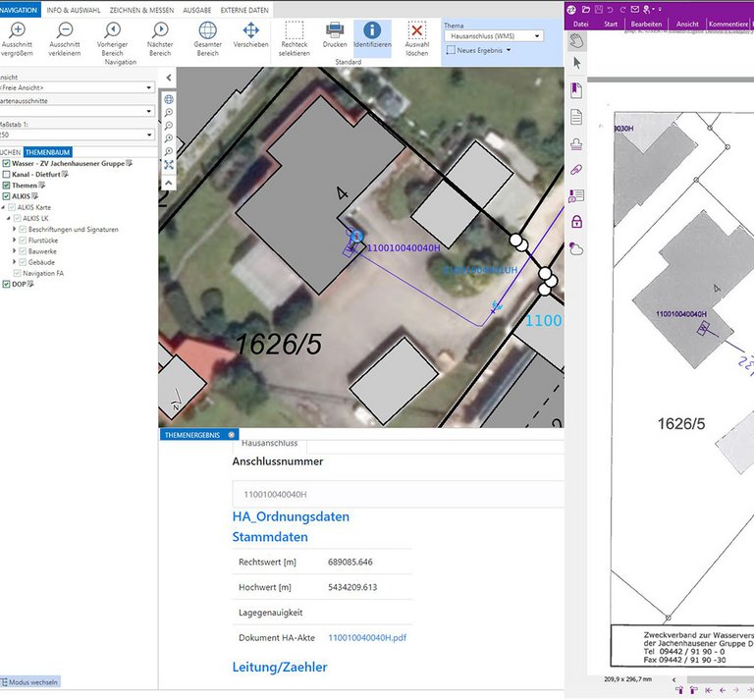Check the Neues Ergebnis checkbox
Screen dimensions: 754x700
coord(451,50)
